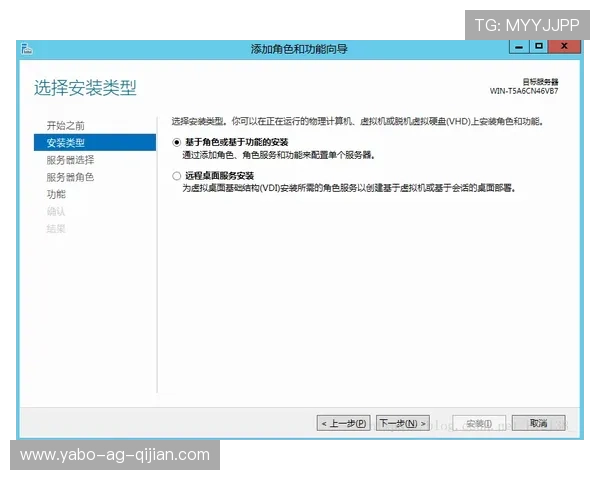Click the 取消 button
The width and height of the screenshot is (600, 480).
click(x=538, y=423)
